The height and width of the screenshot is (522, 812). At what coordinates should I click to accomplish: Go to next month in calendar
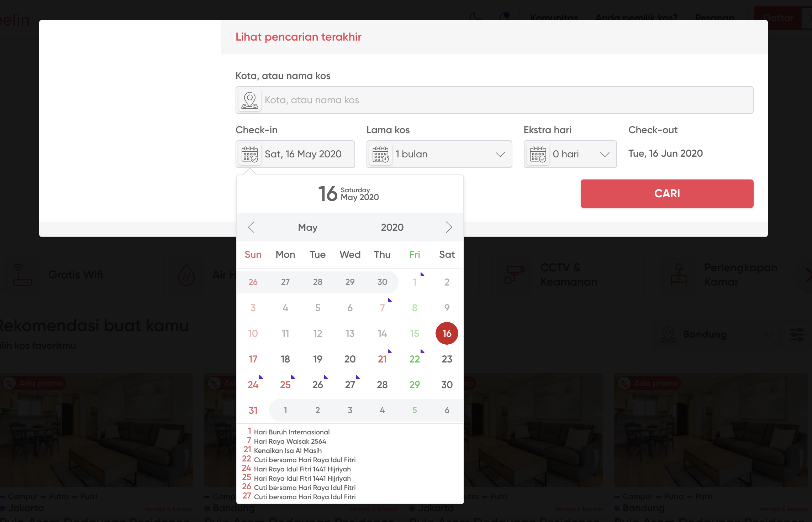(448, 227)
